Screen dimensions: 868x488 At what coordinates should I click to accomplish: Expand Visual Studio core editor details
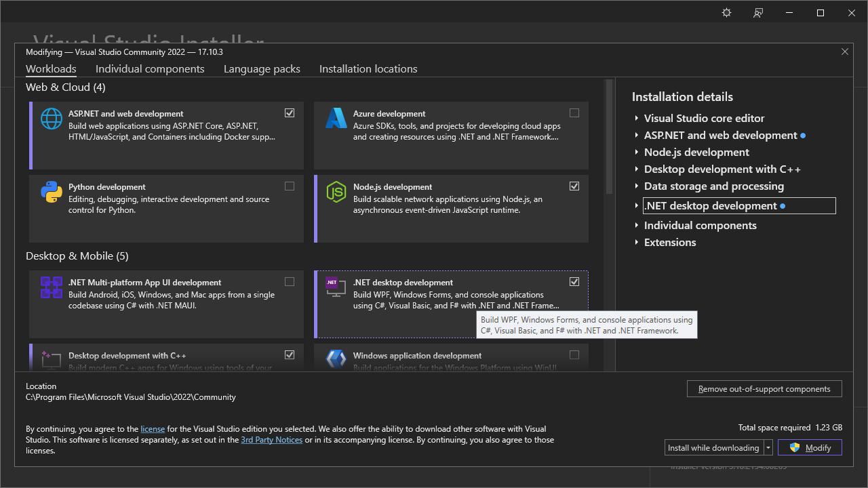pyautogui.click(x=637, y=118)
